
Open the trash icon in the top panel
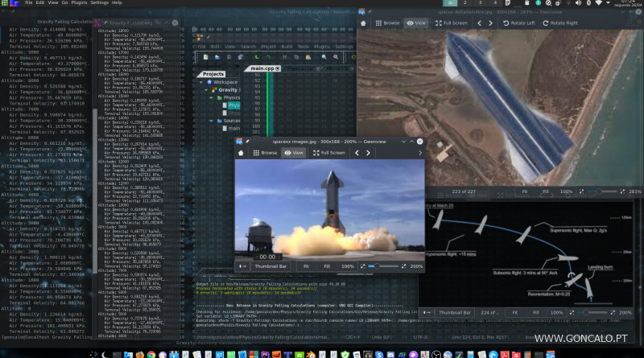click(x=527, y=3)
